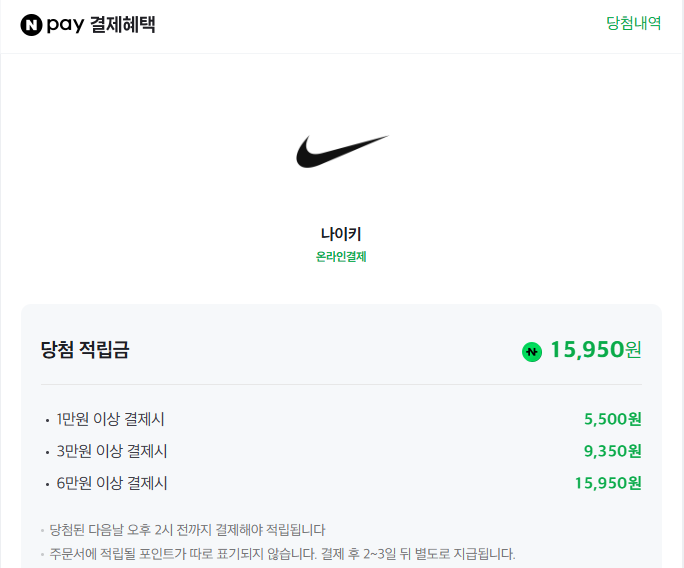Click the 15,950원 amount for 6만원 tier
Screen dimensions: 684x568
click(x=607, y=483)
